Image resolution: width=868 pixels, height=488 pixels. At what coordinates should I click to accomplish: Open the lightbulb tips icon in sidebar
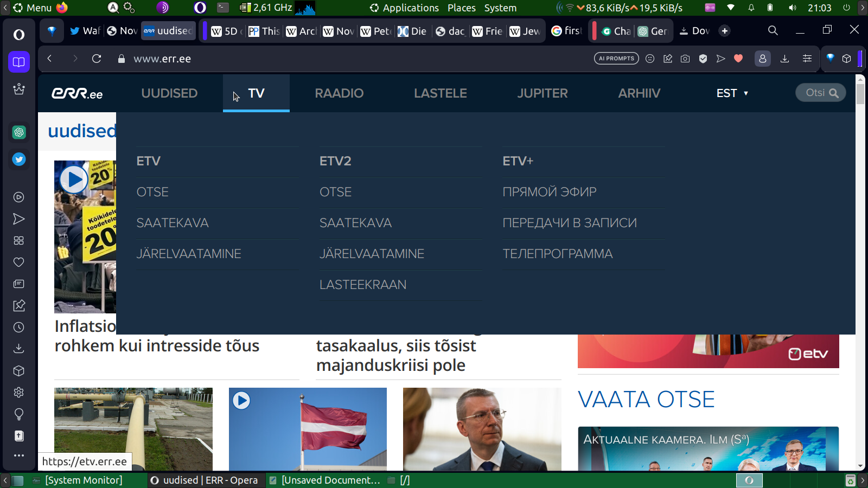[x=19, y=414]
